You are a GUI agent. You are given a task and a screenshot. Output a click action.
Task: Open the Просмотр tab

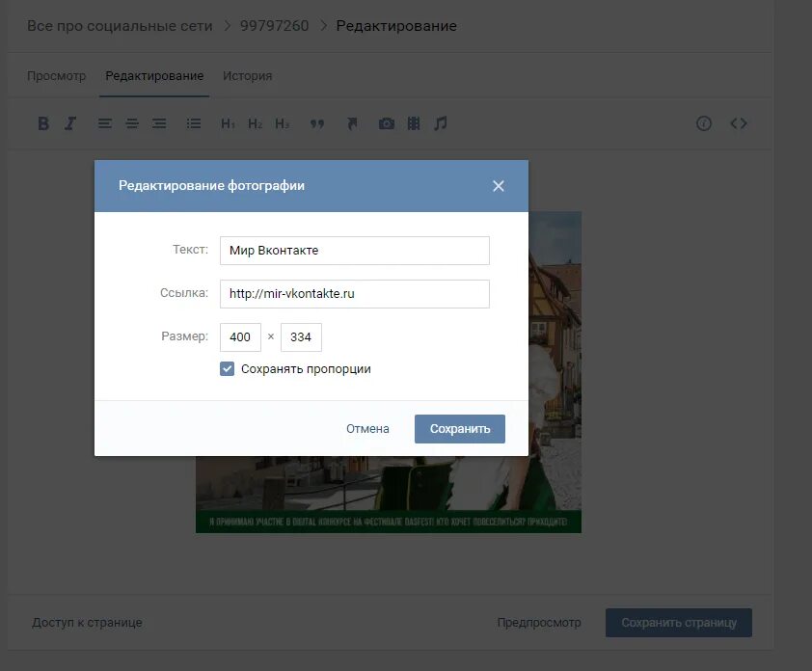point(57,76)
